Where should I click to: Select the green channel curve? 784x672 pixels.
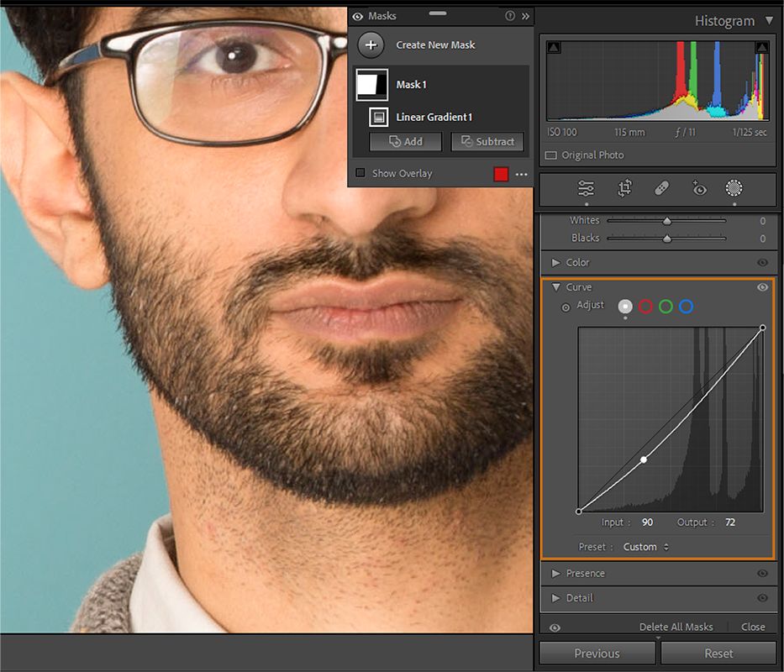click(665, 307)
